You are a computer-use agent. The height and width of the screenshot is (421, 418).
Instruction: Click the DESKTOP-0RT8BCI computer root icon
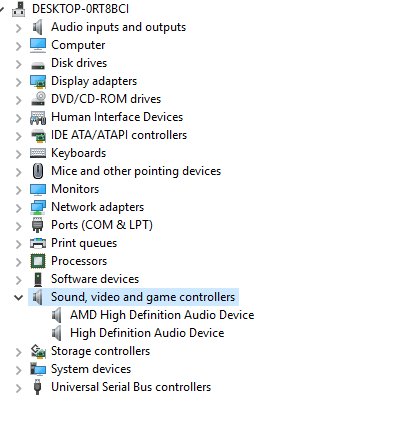pyautogui.click(x=18, y=9)
